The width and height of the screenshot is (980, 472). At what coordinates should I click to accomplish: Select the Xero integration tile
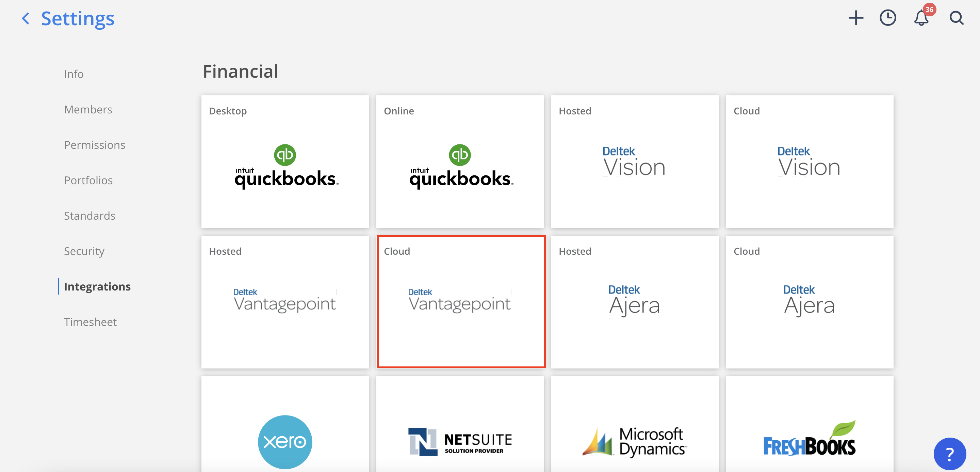(285, 442)
